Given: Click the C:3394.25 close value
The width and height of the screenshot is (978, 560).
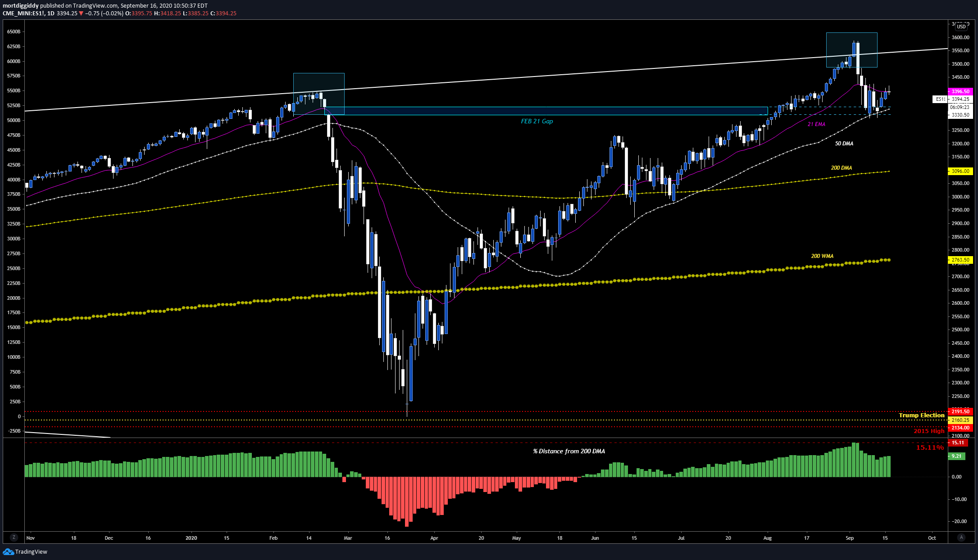Looking at the screenshot, I should tap(223, 14).
